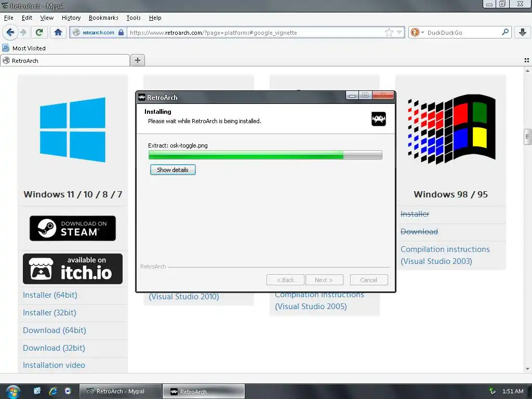Click the scrollbar down arrow
This screenshot has height=399, width=532.
pyautogui.click(x=527, y=369)
